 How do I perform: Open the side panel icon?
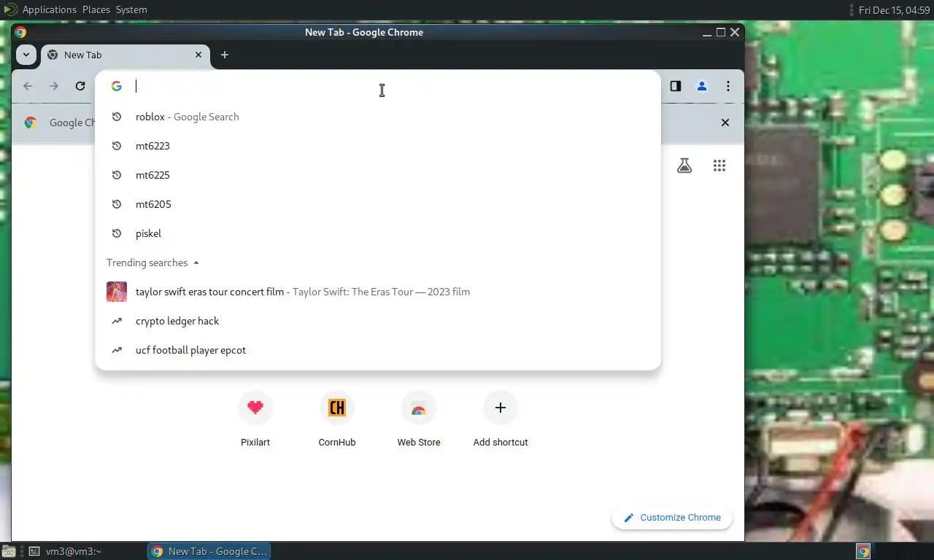(x=676, y=86)
